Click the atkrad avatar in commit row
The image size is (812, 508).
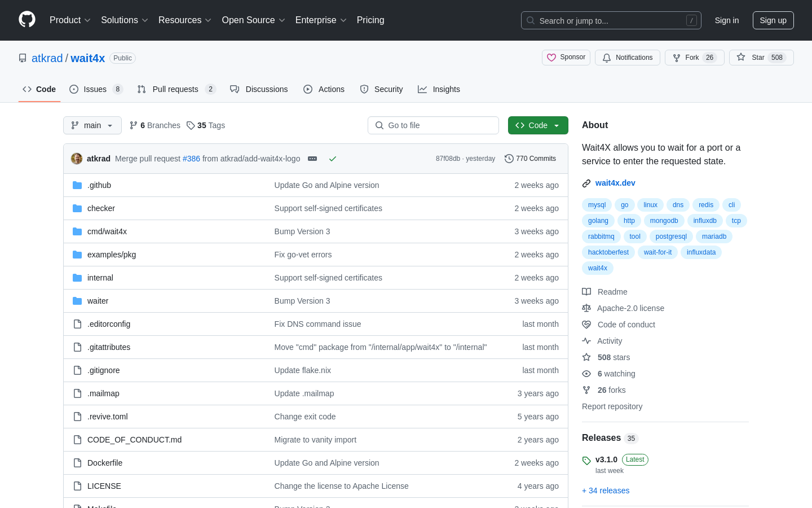pyautogui.click(x=77, y=159)
